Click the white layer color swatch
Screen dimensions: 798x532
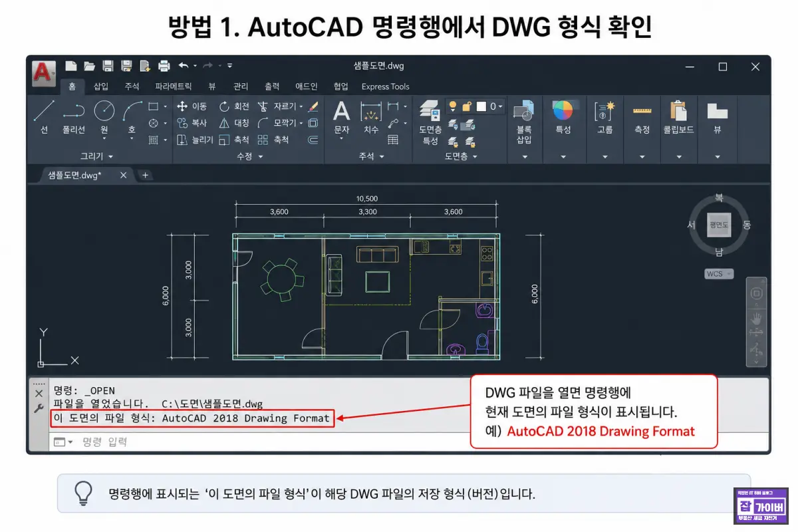coord(481,106)
